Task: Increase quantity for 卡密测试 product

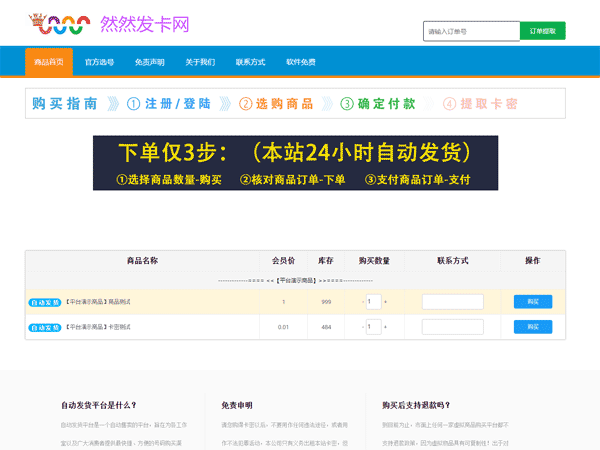Action: click(x=386, y=327)
